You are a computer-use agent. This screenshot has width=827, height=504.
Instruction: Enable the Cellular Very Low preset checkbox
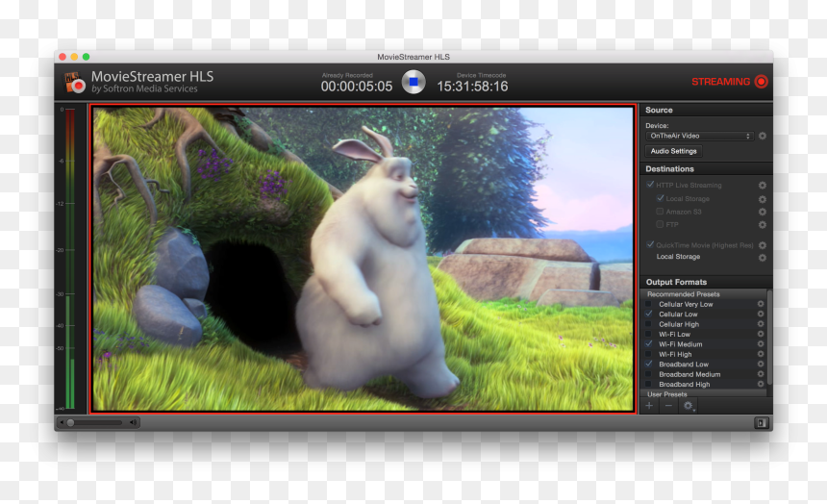coord(649,305)
